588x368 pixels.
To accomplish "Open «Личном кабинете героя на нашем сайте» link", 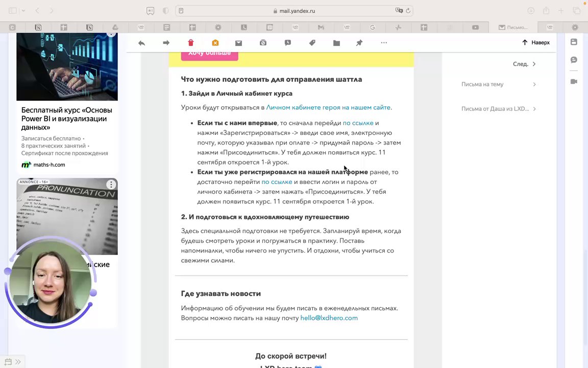I will (328, 107).
